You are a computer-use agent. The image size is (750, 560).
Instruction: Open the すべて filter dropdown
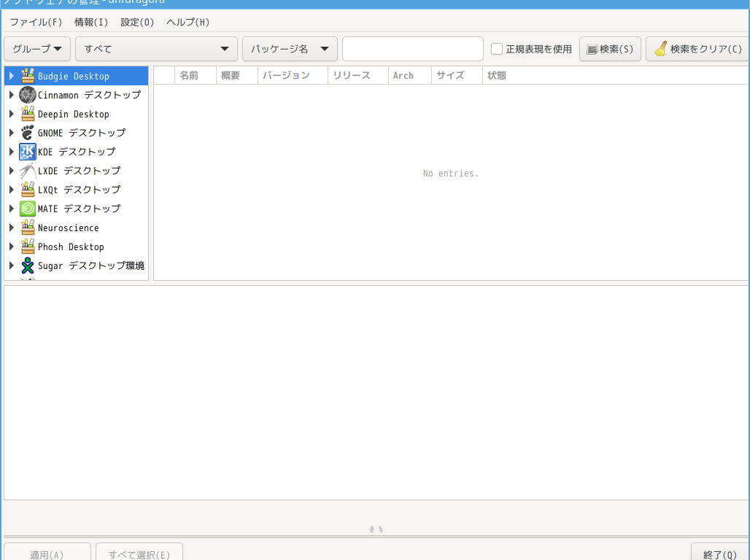156,49
